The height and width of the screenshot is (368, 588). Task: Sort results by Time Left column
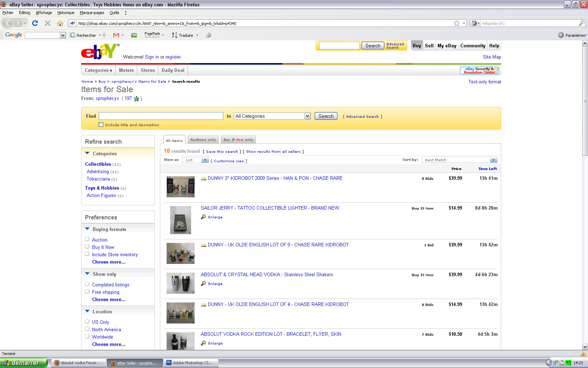(x=488, y=169)
